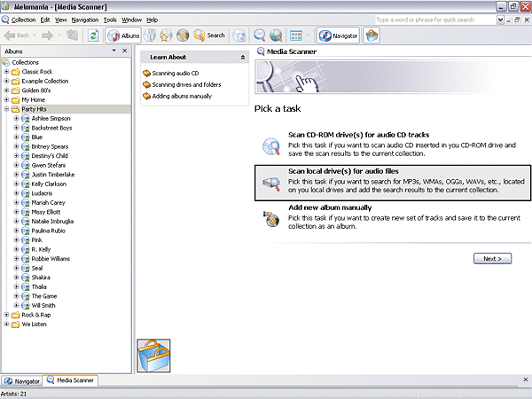Screen dimensions: 532x399
Task: Open the Window menu
Action: [x=131, y=20]
